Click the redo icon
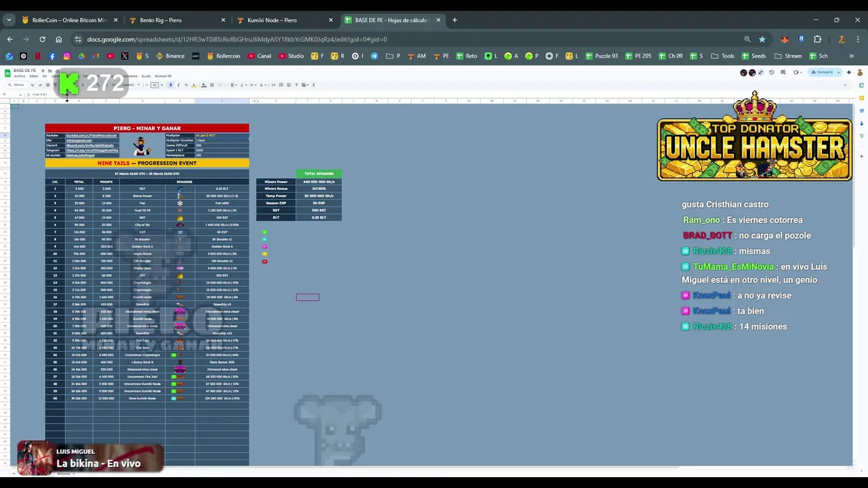This screenshot has height=488, width=868. coord(40,85)
